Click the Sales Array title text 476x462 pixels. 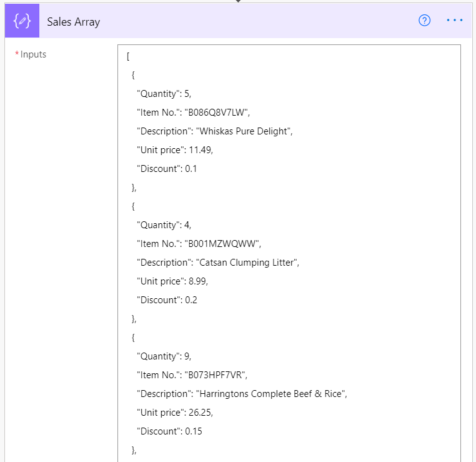[73, 22]
